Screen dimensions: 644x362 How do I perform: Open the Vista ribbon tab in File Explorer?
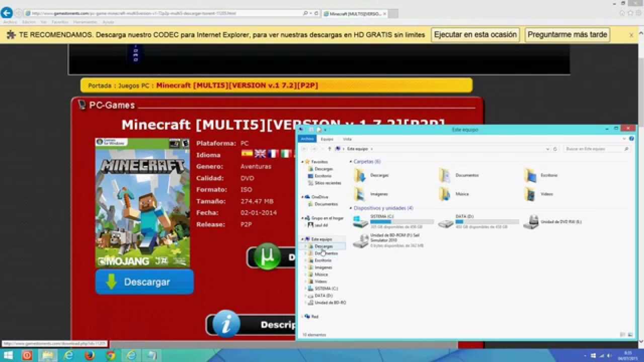click(x=347, y=139)
